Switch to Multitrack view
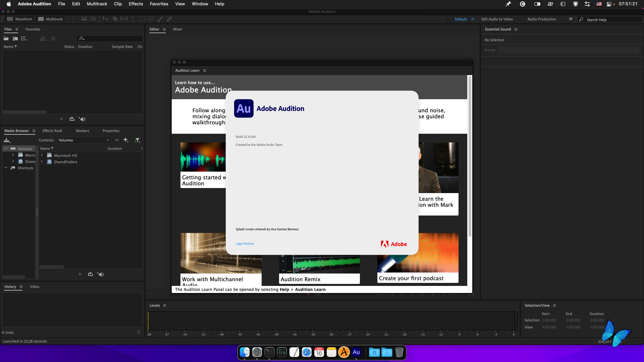Viewport: 644px width, 362px height. [x=51, y=19]
